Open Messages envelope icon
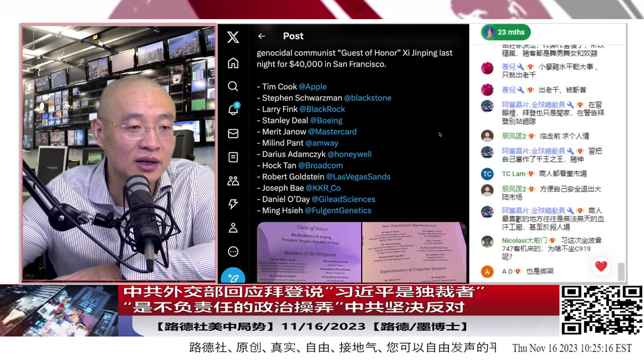This screenshot has width=644, height=362. click(x=233, y=133)
